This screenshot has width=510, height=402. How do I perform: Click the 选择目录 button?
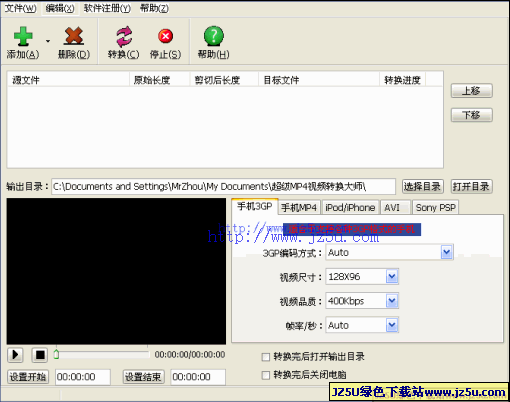point(422,186)
